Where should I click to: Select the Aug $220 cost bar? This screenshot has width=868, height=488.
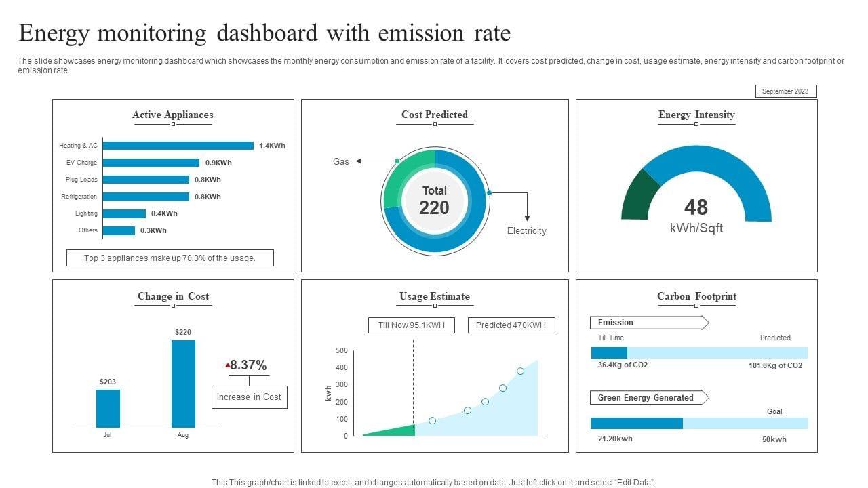[183, 384]
